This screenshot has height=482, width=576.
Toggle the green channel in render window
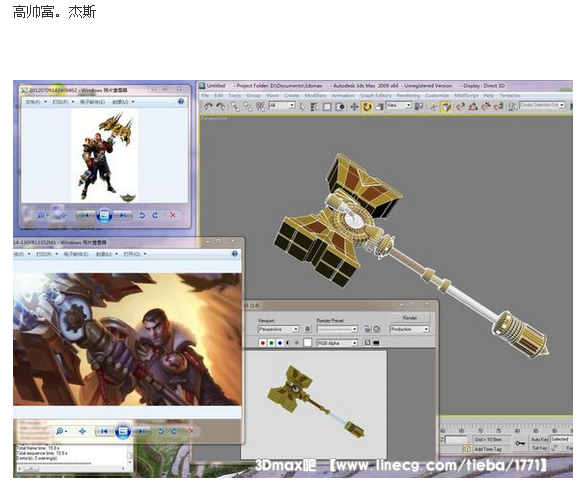pyautogui.click(x=271, y=343)
